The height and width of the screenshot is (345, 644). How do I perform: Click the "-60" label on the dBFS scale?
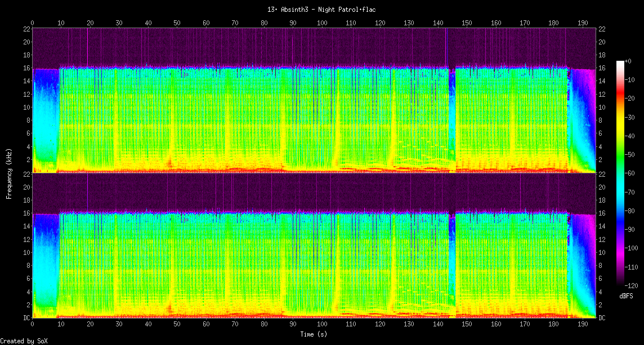629,173
